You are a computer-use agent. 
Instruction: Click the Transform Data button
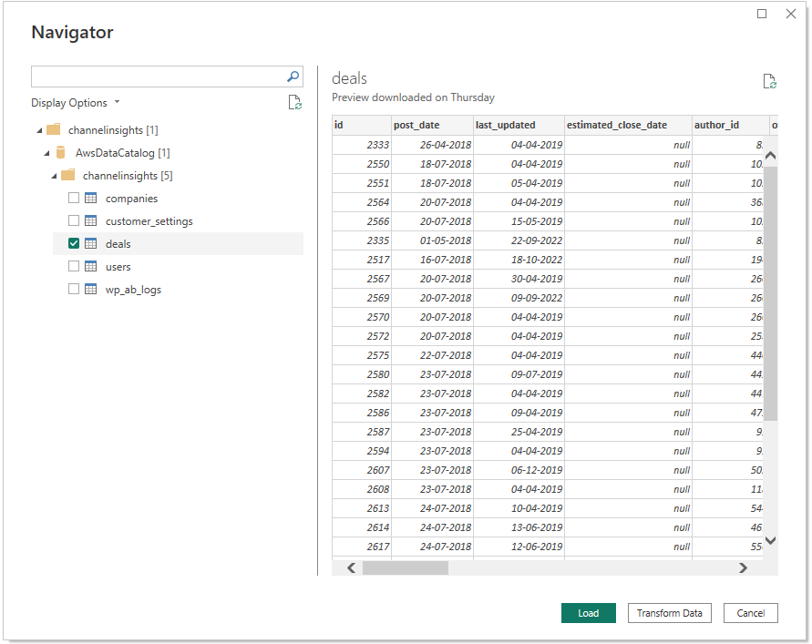(x=669, y=613)
